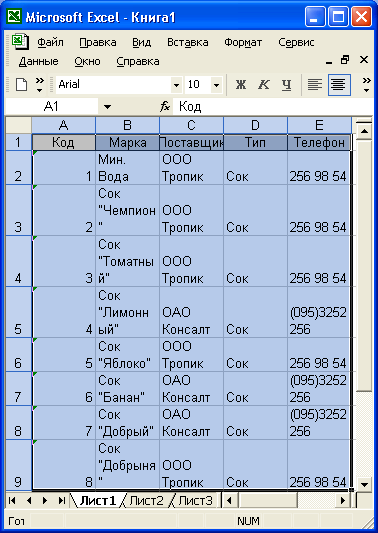
Task: Select header cell Телефон
Action: click(x=319, y=143)
